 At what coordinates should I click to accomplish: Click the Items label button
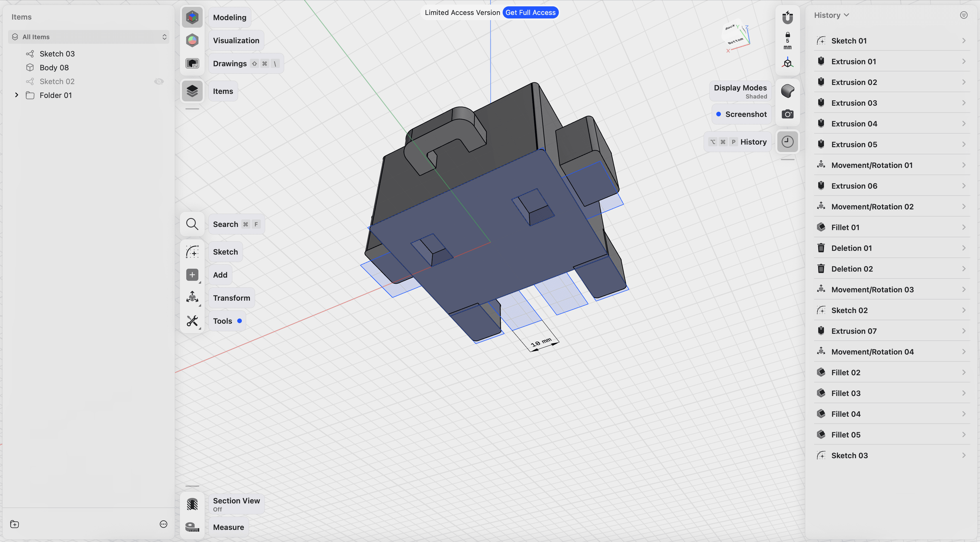223,91
